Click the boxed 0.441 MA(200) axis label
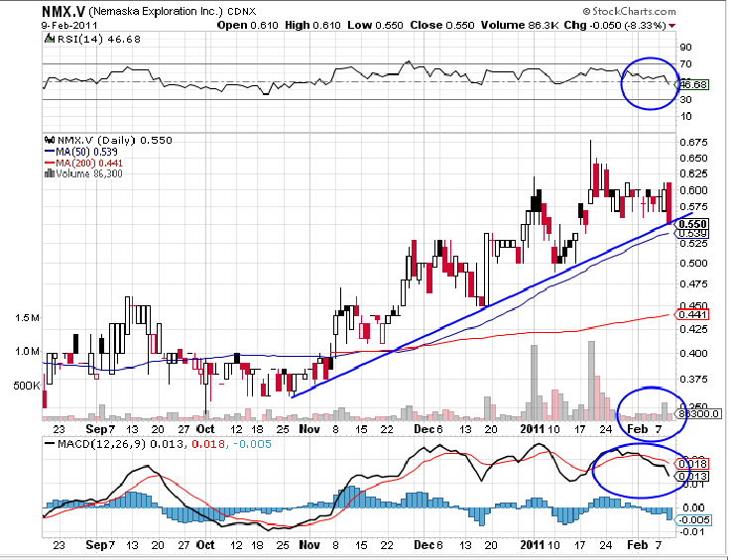 (x=693, y=315)
